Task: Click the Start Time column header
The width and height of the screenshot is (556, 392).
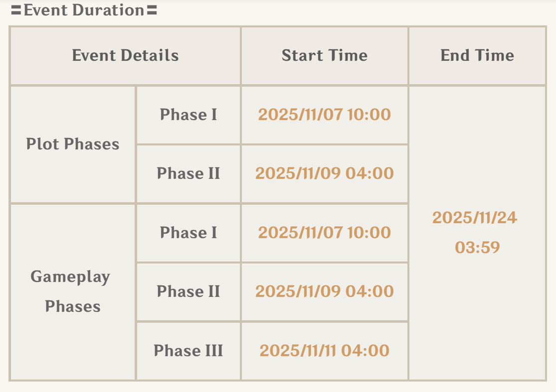Action: [324, 55]
